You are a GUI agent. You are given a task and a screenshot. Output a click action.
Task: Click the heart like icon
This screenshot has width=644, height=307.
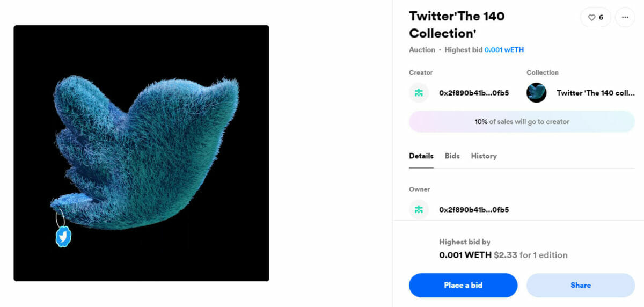591,18
